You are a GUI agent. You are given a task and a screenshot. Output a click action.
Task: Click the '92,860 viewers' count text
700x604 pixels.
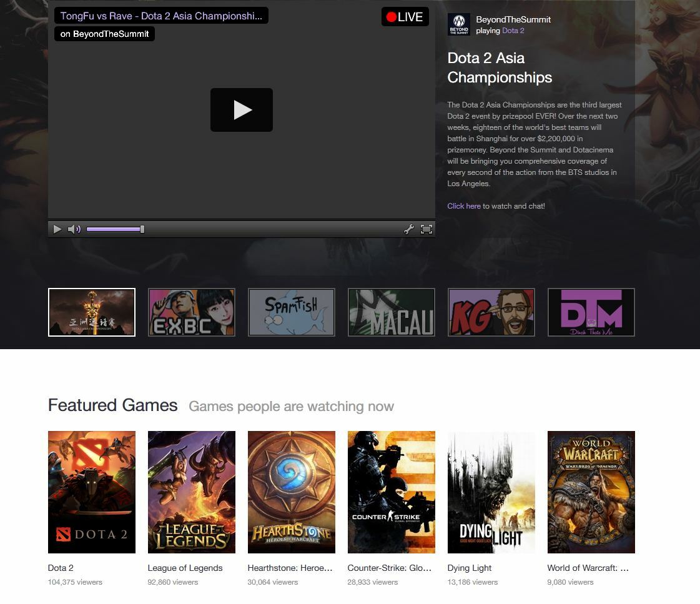pyautogui.click(x=173, y=582)
